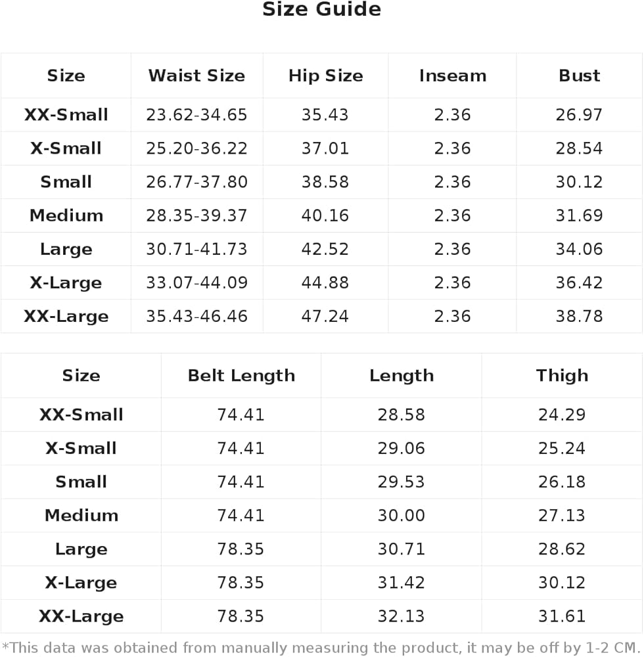Click the Bust column header

[x=579, y=76]
